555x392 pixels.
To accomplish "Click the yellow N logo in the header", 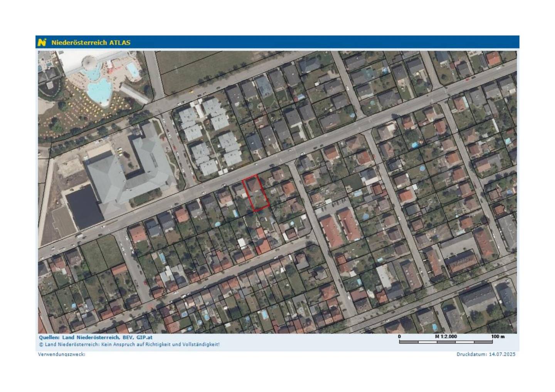I will (42, 42).
